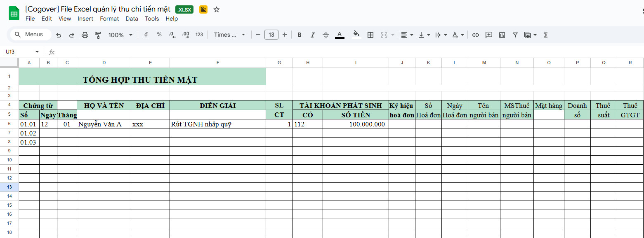The height and width of the screenshot is (238, 644).
Task: Toggle italic formatting
Action: point(313,35)
